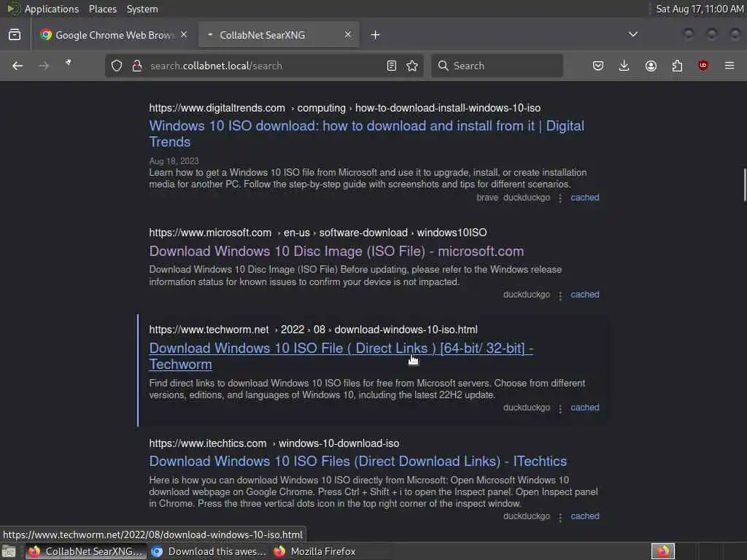Expand options dots on Digital Trends result

560,198
